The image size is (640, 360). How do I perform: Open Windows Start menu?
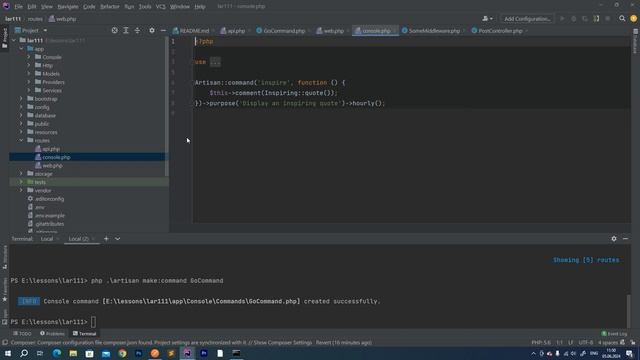point(8,353)
